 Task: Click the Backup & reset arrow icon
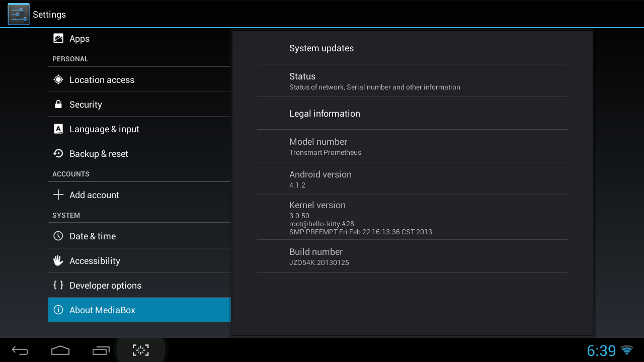point(58,153)
